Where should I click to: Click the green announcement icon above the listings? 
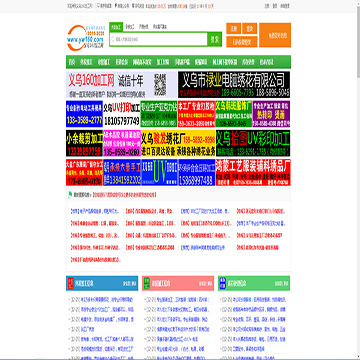pos(70,194)
